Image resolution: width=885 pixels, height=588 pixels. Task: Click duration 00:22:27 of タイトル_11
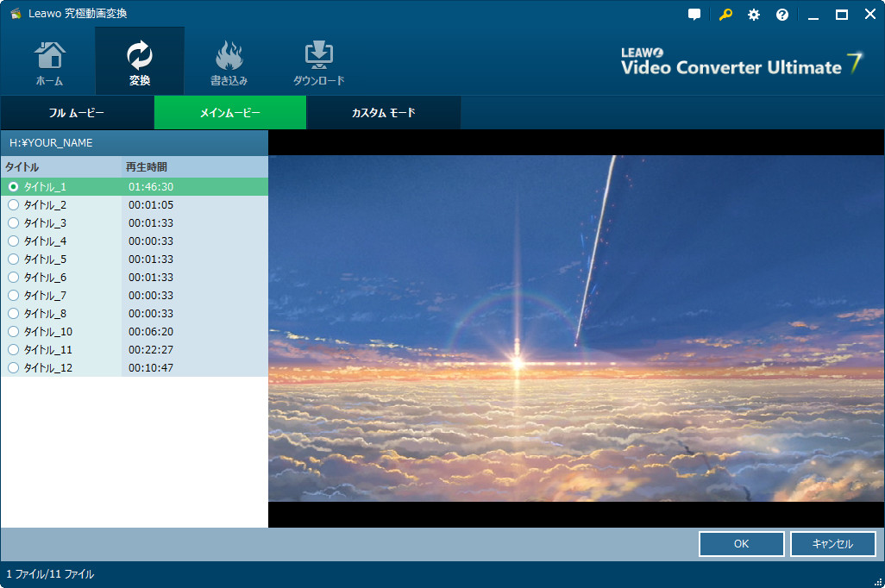(x=151, y=350)
